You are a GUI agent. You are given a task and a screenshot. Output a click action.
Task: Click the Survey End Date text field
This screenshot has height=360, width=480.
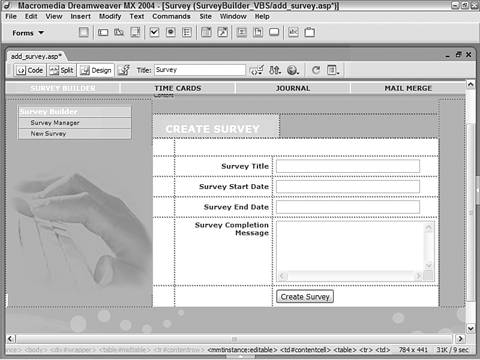[348, 207]
